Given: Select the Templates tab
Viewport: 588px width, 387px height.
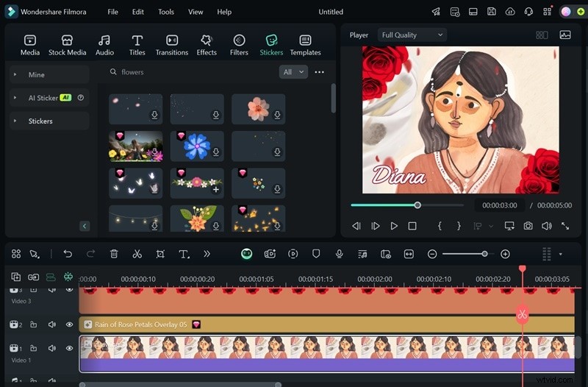Looking at the screenshot, I should click(x=305, y=45).
